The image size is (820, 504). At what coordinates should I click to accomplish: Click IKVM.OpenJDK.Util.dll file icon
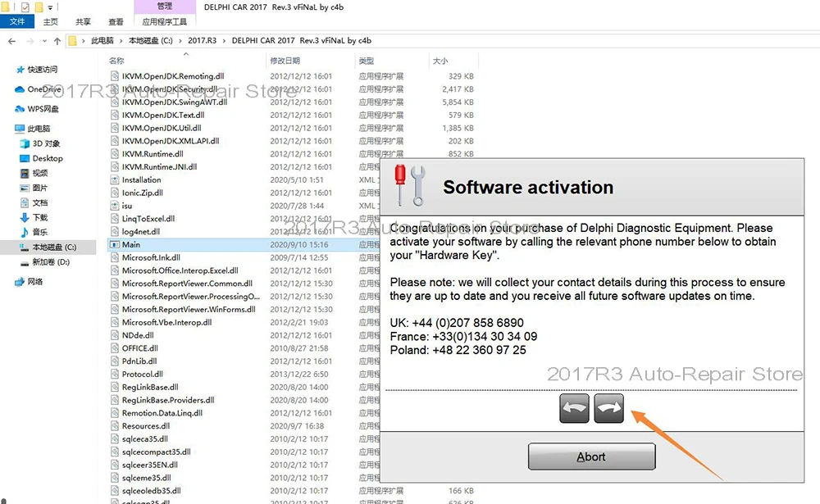pyautogui.click(x=115, y=128)
